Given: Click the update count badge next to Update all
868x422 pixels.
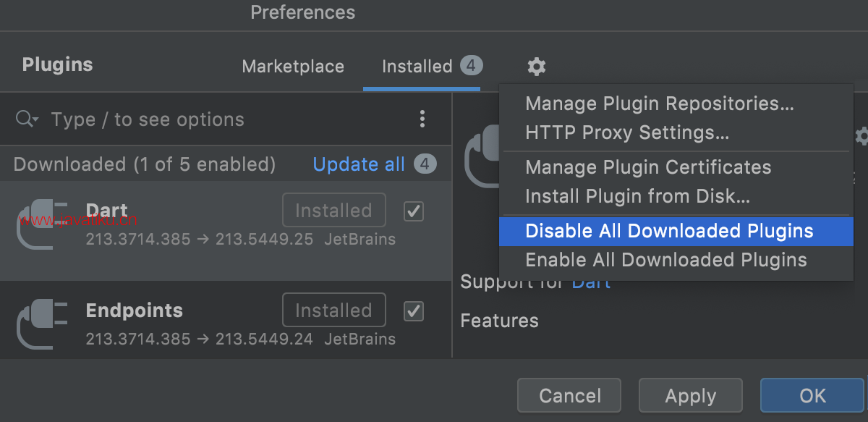Looking at the screenshot, I should tap(425, 164).
